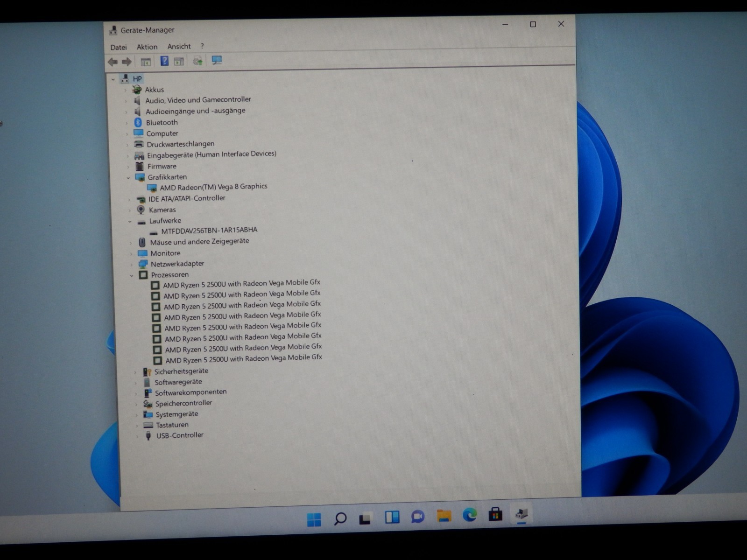
Task: Expand the Bluetooth category
Action: click(x=127, y=123)
